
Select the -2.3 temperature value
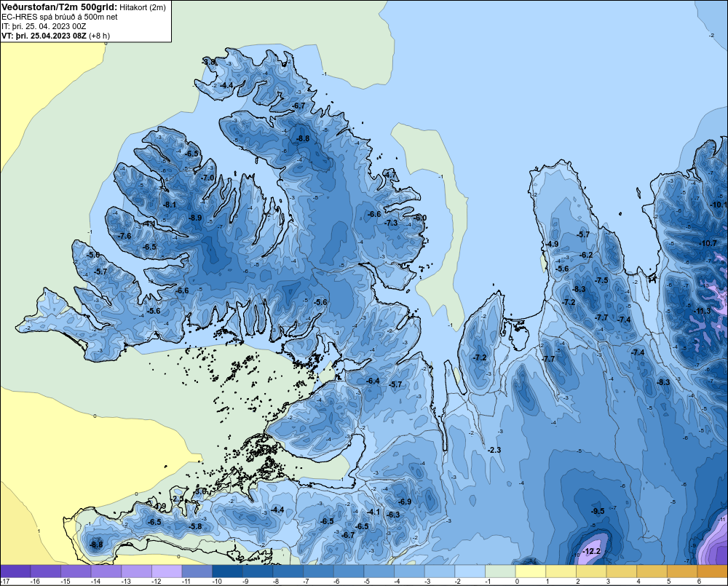[x=494, y=450]
